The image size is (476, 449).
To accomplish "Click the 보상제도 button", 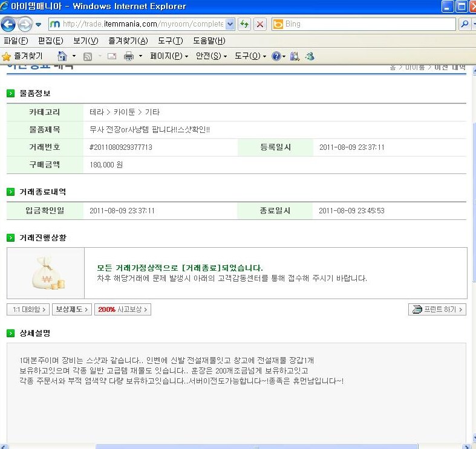I will (x=71, y=309).
